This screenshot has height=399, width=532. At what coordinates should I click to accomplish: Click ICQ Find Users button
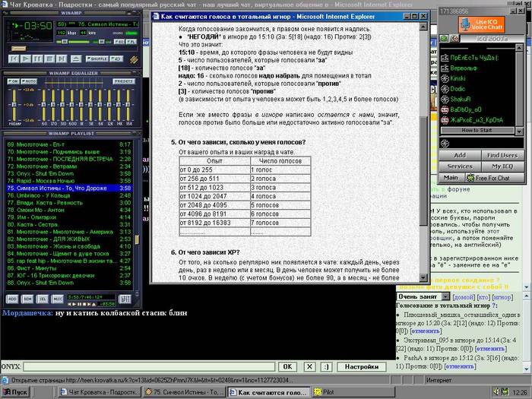pos(502,155)
